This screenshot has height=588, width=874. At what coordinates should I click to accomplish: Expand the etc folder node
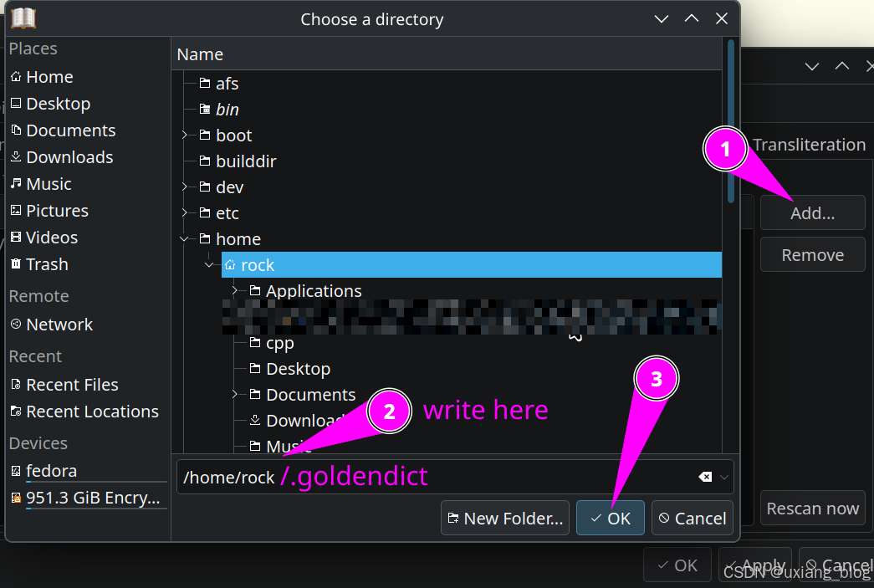pos(185,212)
